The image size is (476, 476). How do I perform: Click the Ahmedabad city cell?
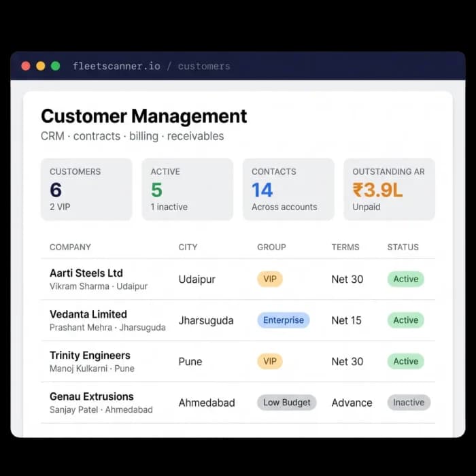pos(207,403)
